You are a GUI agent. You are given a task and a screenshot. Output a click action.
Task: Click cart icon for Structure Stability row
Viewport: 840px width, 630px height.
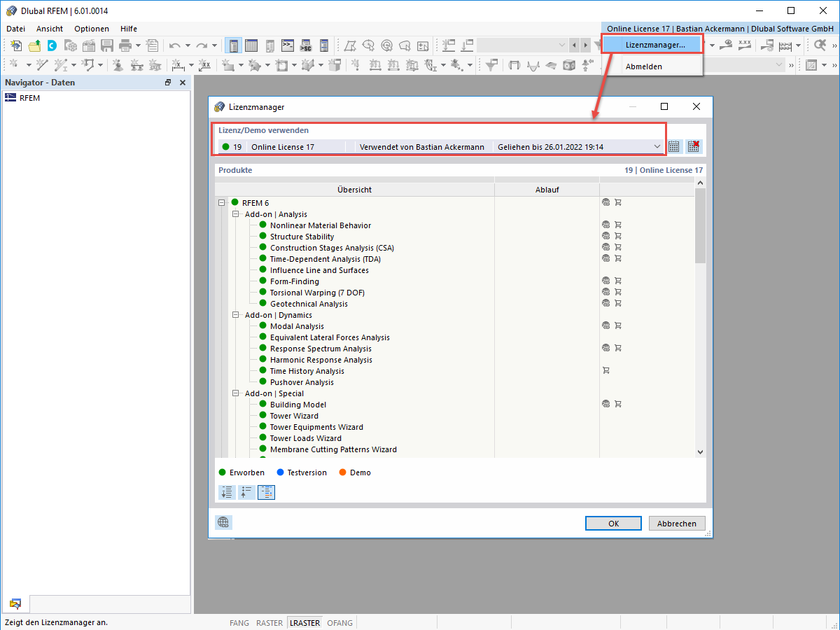click(618, 236)
